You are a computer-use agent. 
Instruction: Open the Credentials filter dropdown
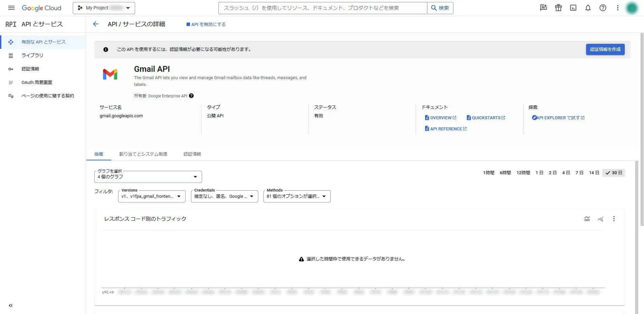(x=225, y=196)
